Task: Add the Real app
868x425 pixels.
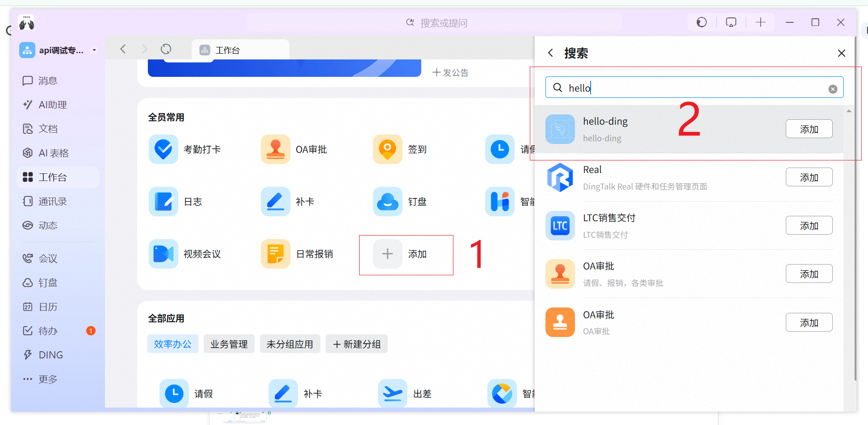Action: click(x=809, y=177)
